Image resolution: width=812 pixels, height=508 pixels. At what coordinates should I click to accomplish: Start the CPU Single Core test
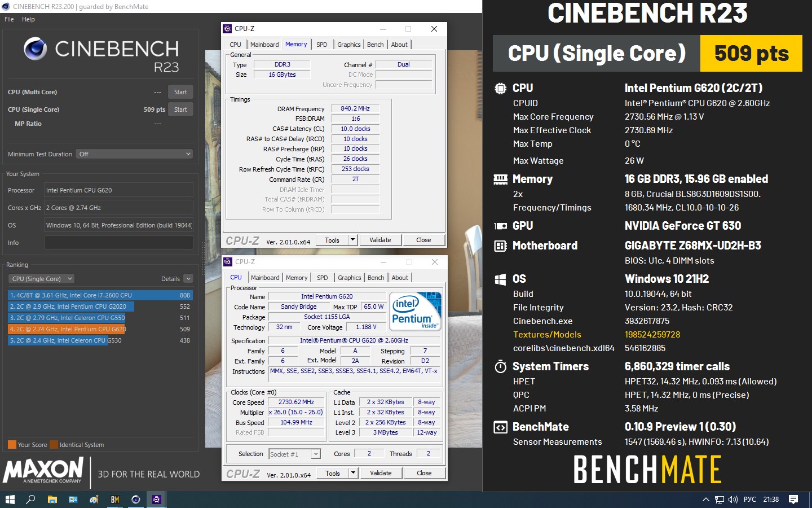tap(180, 110)
